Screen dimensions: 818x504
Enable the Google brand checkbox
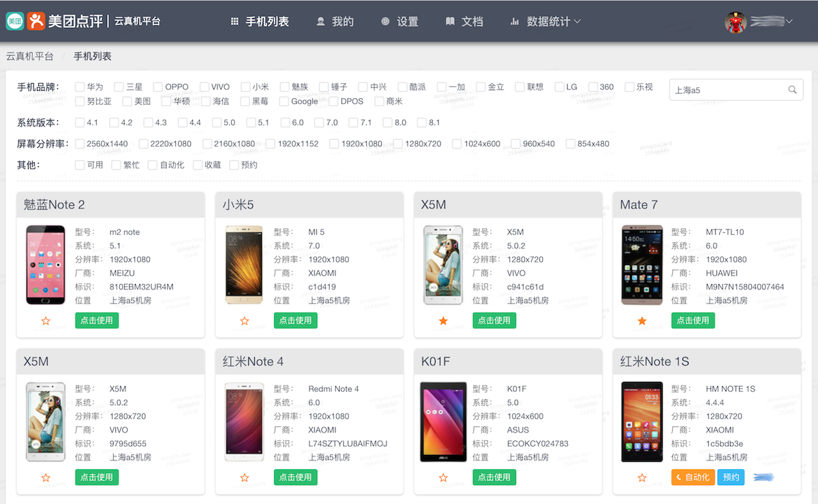(x=284, y=101)
